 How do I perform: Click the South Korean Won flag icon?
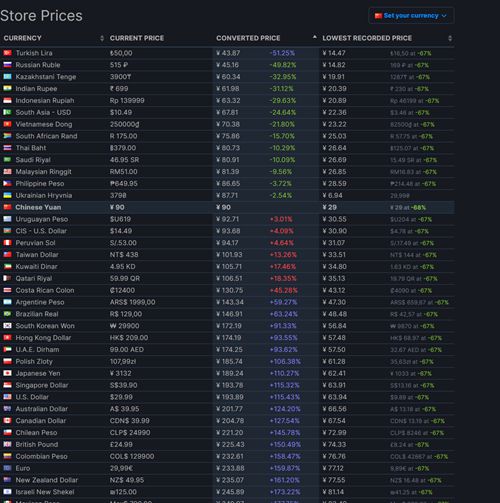coord(7,326)
